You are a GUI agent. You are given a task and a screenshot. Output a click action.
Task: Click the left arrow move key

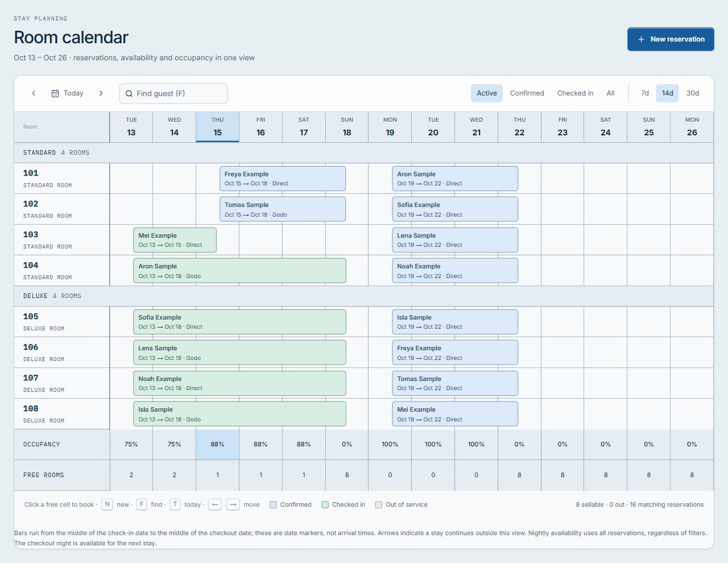[215, 504]
